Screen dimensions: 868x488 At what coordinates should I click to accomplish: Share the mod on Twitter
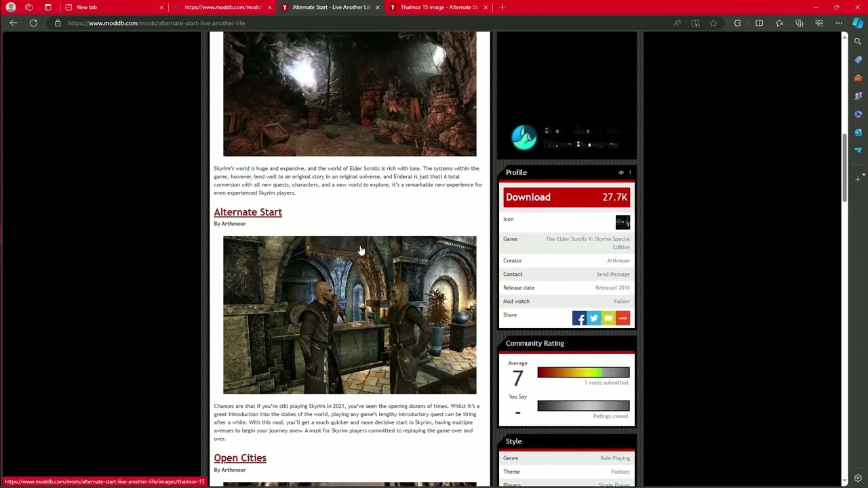pyautogui.click(x=593, y=318)
